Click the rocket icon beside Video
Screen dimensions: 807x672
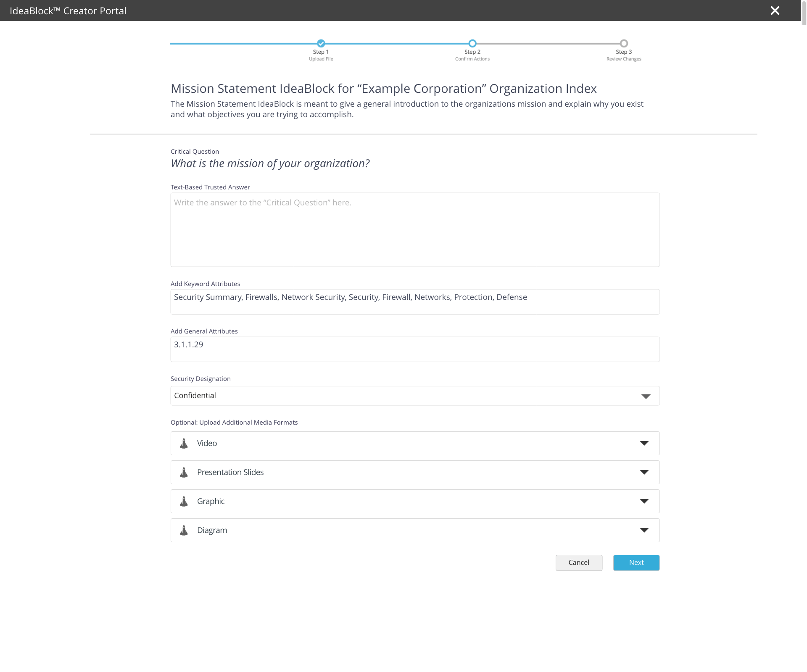pyautogui.click(x=184, y=443)
